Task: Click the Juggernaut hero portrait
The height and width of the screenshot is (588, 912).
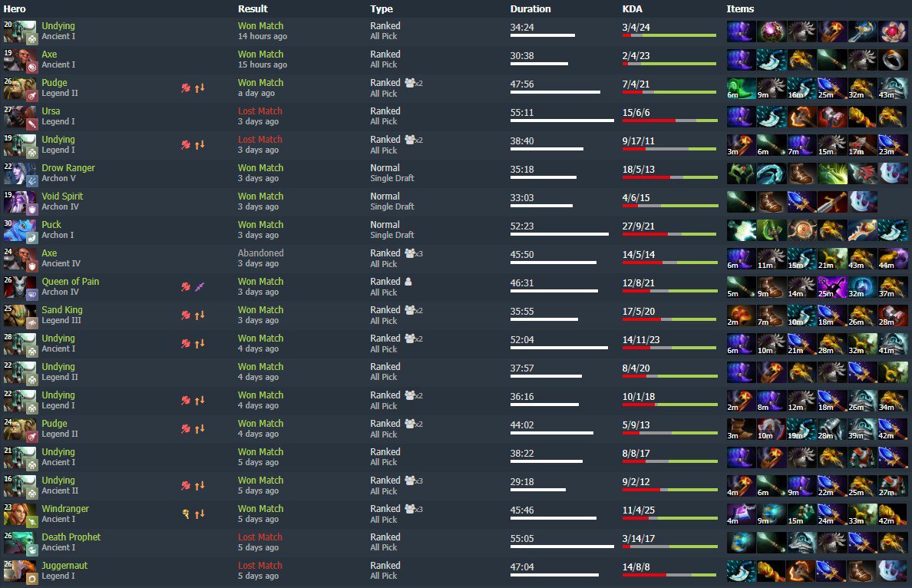Action: pos(21,571)
